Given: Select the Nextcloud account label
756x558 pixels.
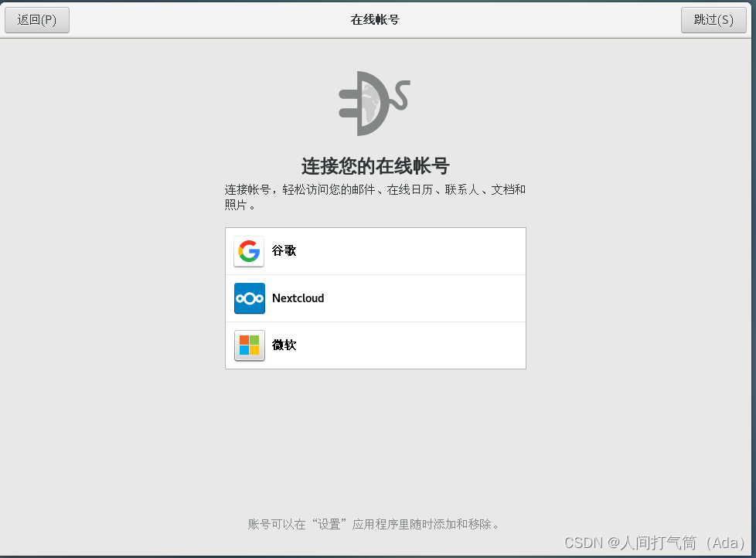Looking at the screenshot, I should tap(298, 298).
